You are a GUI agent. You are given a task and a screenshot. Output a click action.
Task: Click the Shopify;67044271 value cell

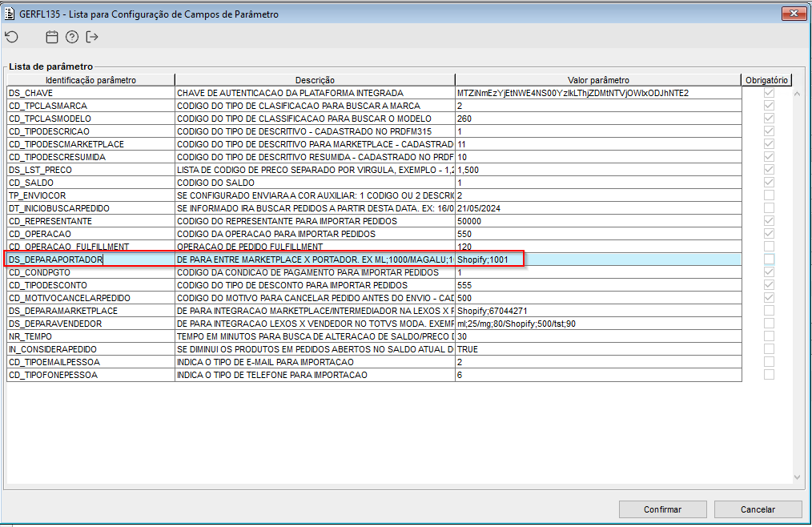[598, 311]
